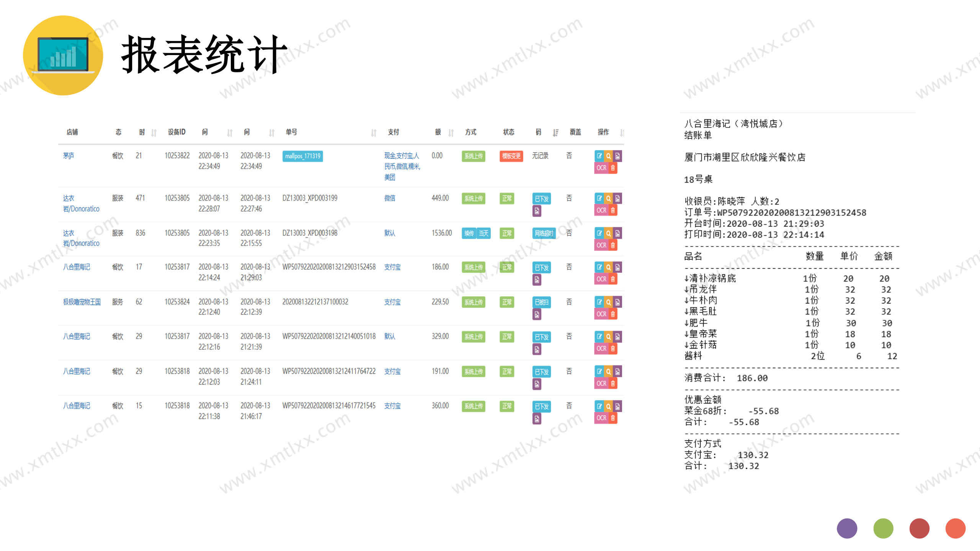Sort by the 额 amount column arrows
Image resolution: width=980 pixels, height=551 pixels.
click(x=451, y=133)
